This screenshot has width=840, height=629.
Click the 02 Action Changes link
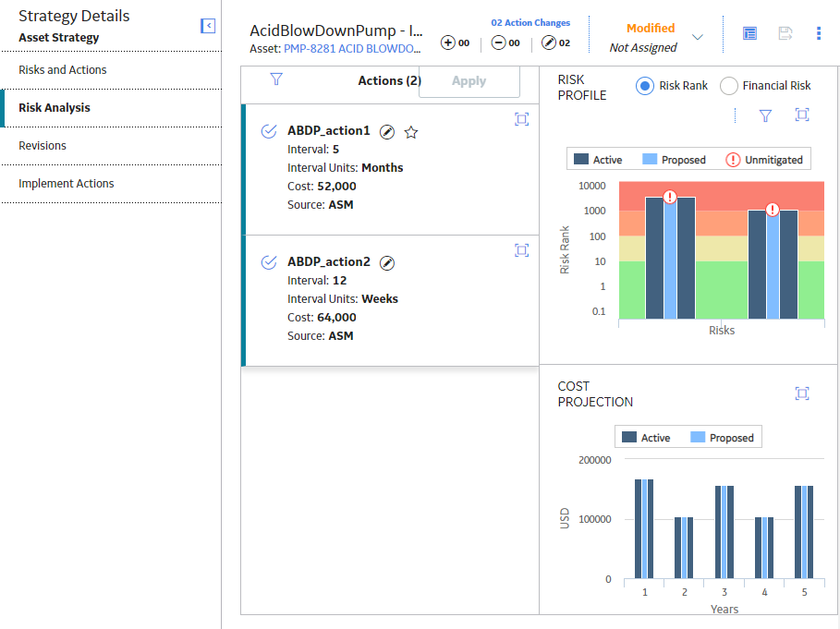(x=530, y=22)
